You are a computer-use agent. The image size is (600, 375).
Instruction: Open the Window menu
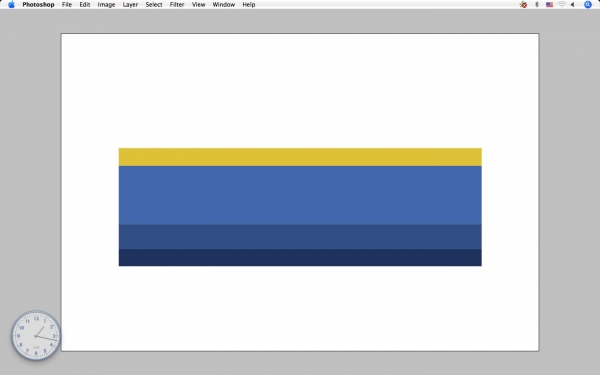[x=223, y=5]
